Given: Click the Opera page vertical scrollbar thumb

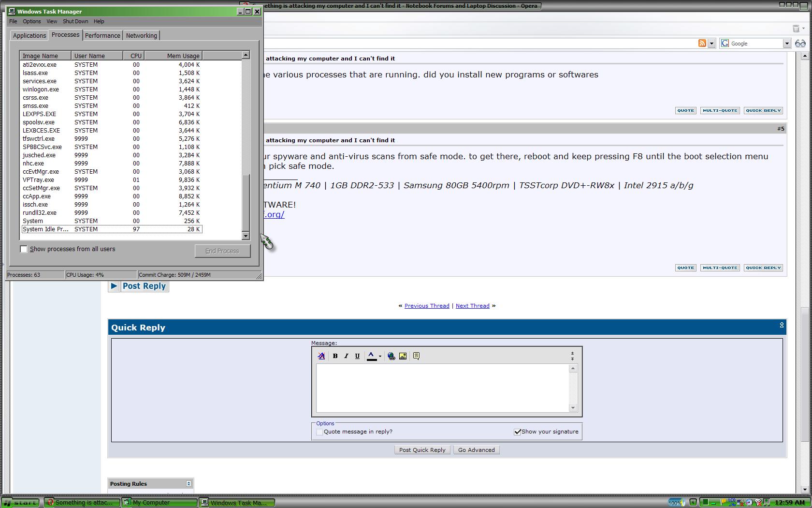Looking at the screenshot, I should coord(804,375).
